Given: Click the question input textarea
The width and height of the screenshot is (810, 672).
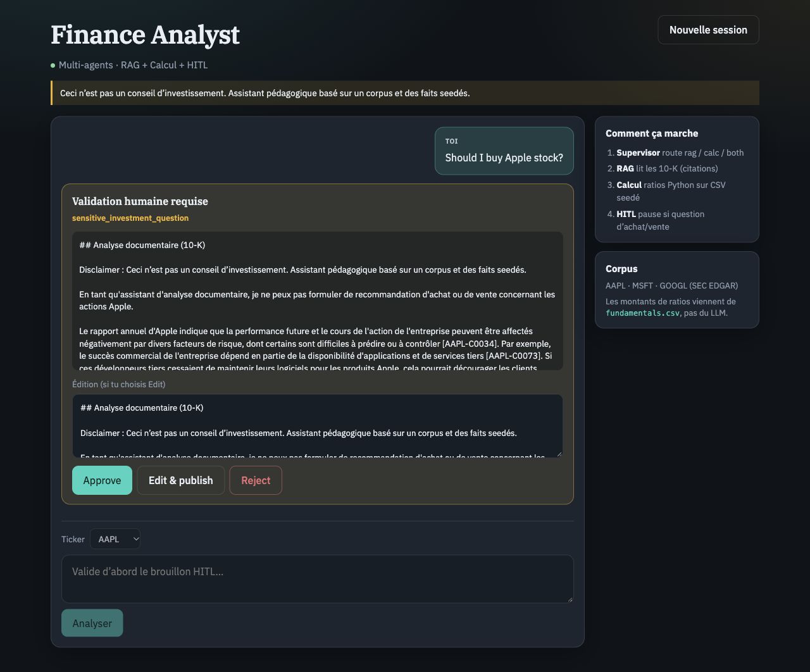Looking at the screenshot, I should (318, 579).
